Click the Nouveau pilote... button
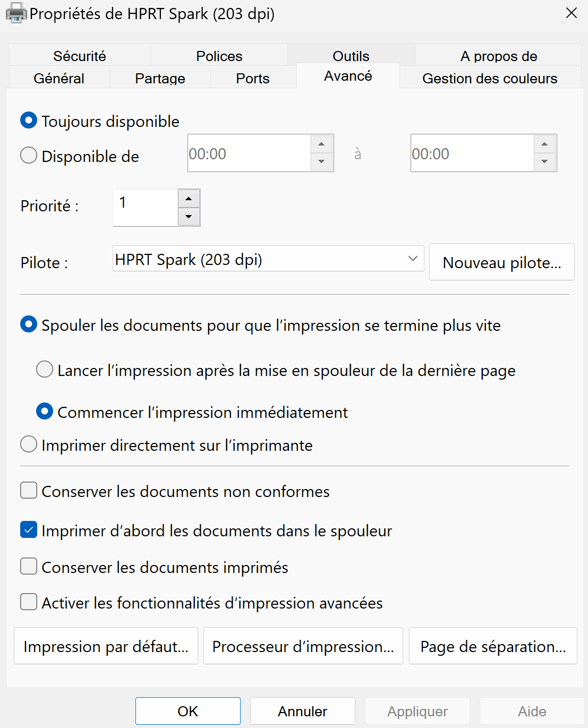This screenshot has width=588, height=728. pyautogui.click(x=501, y=262)
